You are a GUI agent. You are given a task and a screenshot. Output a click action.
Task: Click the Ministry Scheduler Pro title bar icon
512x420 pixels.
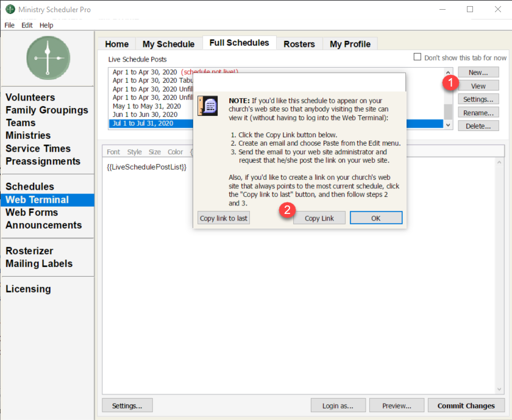(10, 10)
